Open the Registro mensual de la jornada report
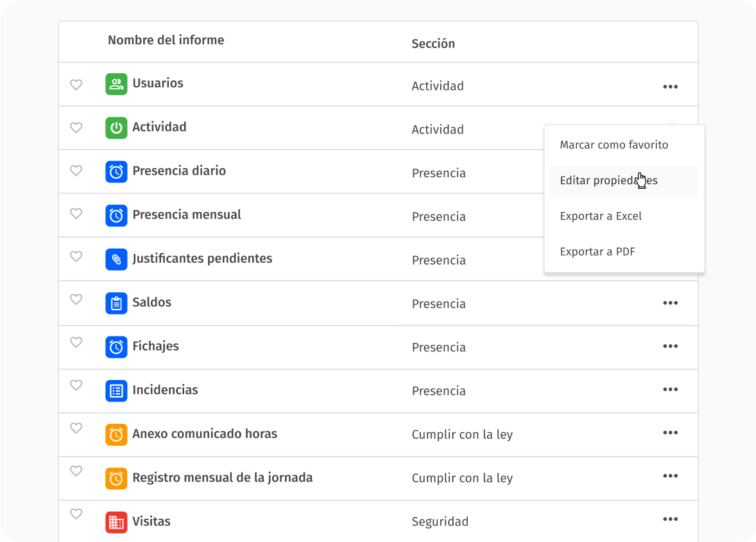 222,478
